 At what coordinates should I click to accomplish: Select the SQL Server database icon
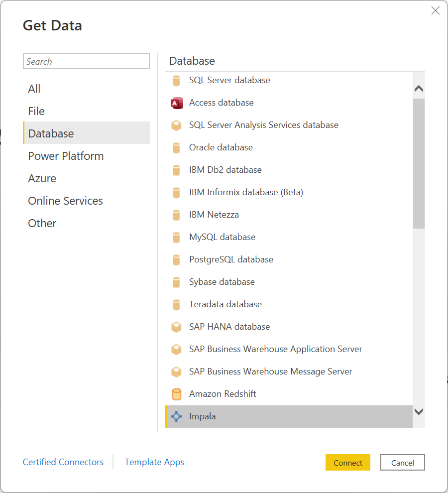(176, 80)
